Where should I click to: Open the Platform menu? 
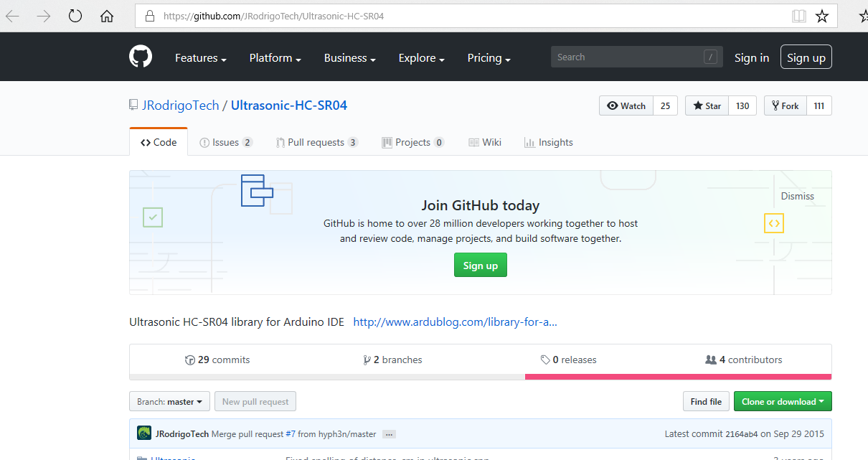tap(275, 58)
